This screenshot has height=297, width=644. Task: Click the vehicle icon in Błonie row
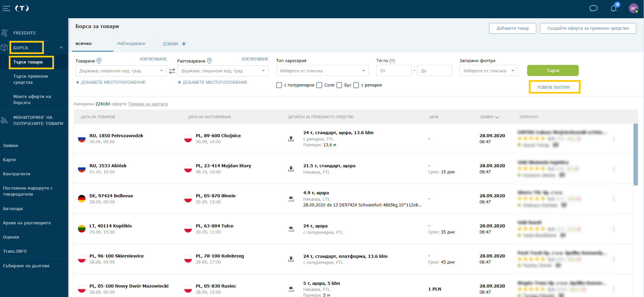coord(291,199)
